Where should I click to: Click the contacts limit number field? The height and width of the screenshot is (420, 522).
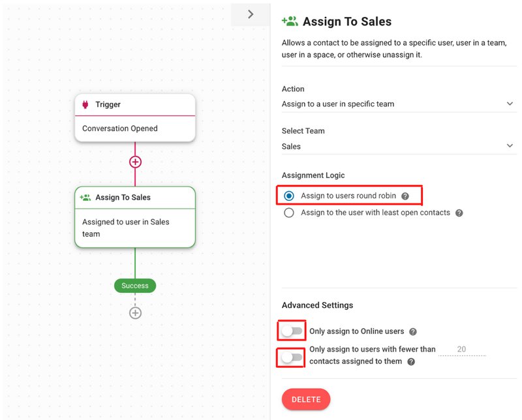pyautogui.click(x=461, y=350)
